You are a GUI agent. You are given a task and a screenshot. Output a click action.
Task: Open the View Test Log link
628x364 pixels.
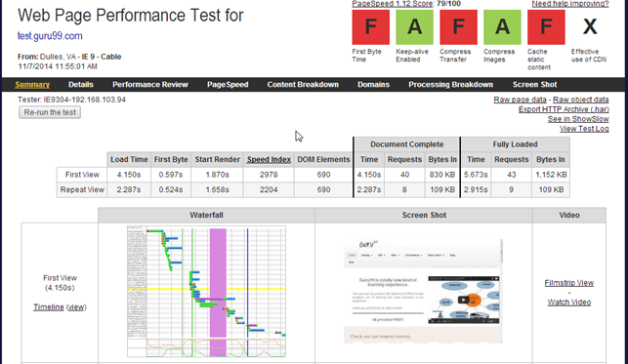tap(584, 129)
